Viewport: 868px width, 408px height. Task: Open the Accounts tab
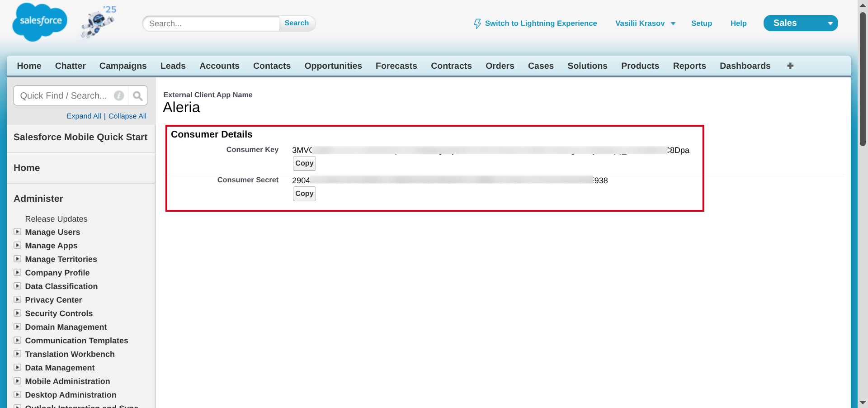click(219, 66)
